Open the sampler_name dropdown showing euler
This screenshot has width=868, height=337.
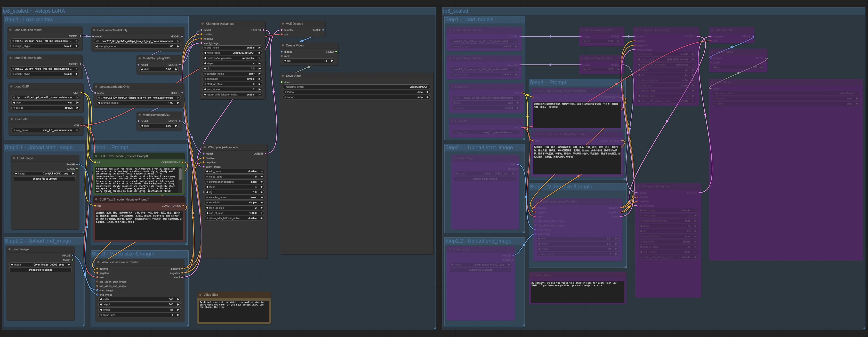pos(232,74)
